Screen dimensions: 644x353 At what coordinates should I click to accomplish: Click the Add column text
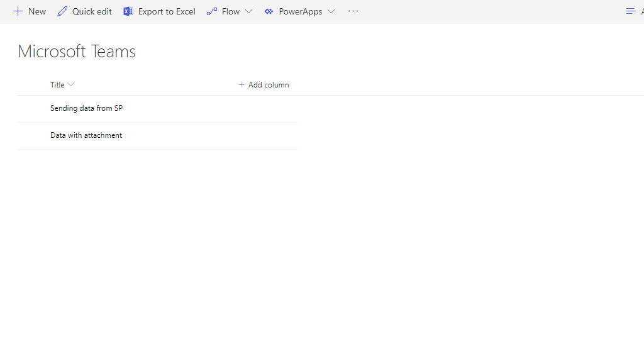(x=269, y=84)
